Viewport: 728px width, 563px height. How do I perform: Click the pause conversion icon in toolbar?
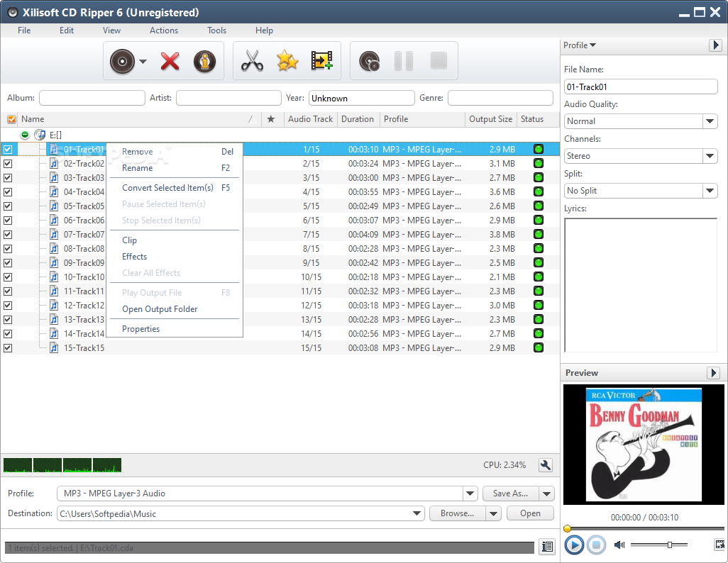pos(404,61)
